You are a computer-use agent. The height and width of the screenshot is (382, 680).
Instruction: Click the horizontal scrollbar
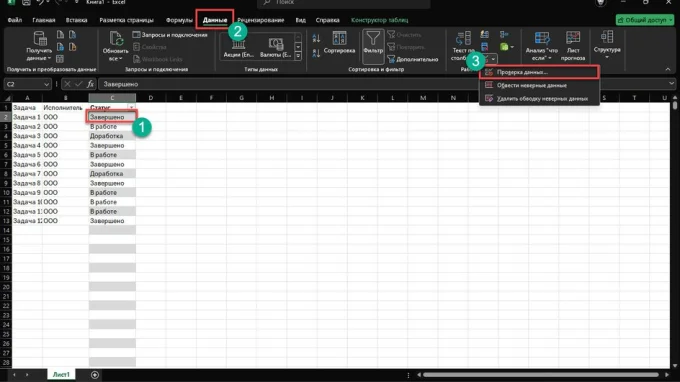coord(541,375)
